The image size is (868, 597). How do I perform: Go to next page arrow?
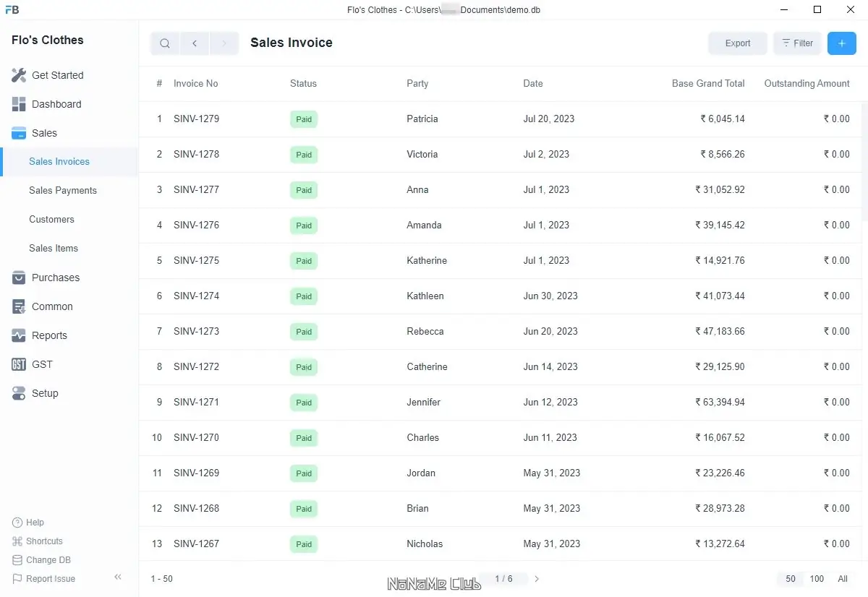(x=537, y=579)
